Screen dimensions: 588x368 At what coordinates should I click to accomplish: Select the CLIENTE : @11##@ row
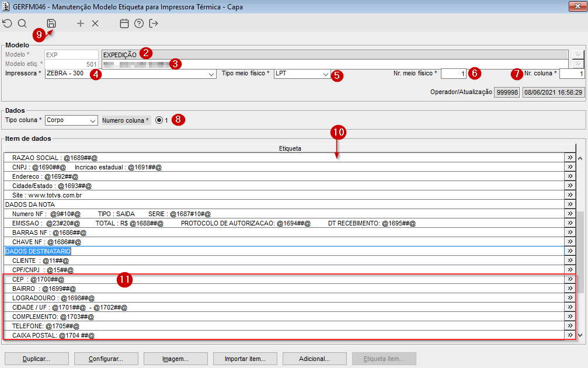(x=284, y=261)
